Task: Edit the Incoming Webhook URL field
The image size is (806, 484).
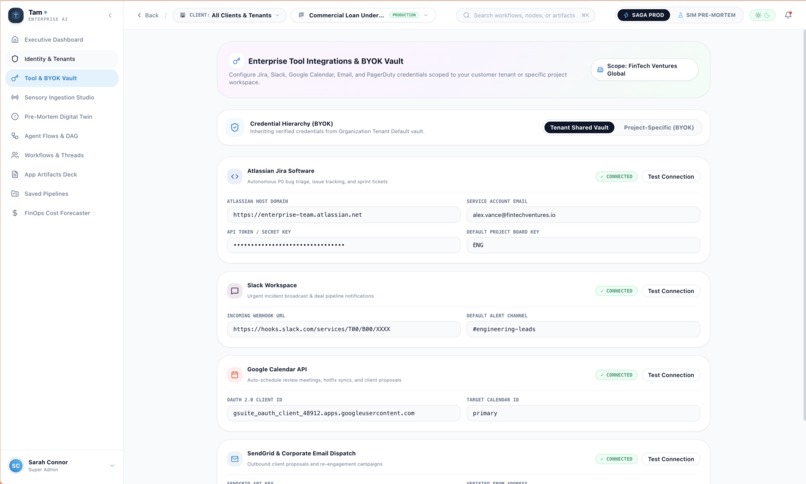Action: pyautogui.click(x=344, y=329)
